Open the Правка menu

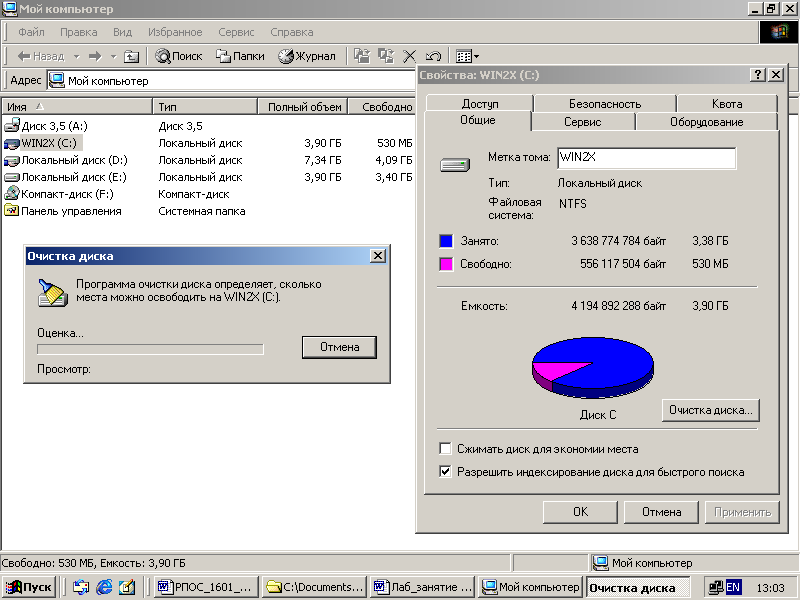point(79,32)
